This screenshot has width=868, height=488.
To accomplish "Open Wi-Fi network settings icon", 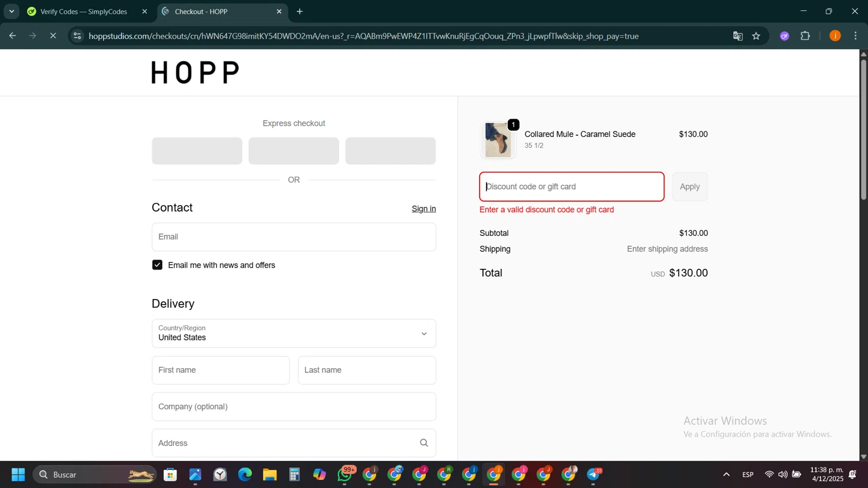I will 769,475.
